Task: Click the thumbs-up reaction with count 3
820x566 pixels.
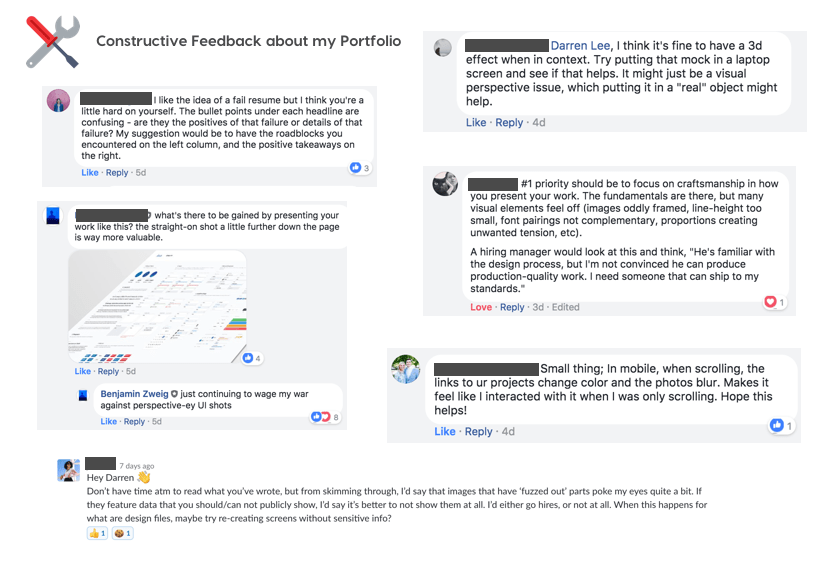Action: pyautogui.click(x=360, y=168)
